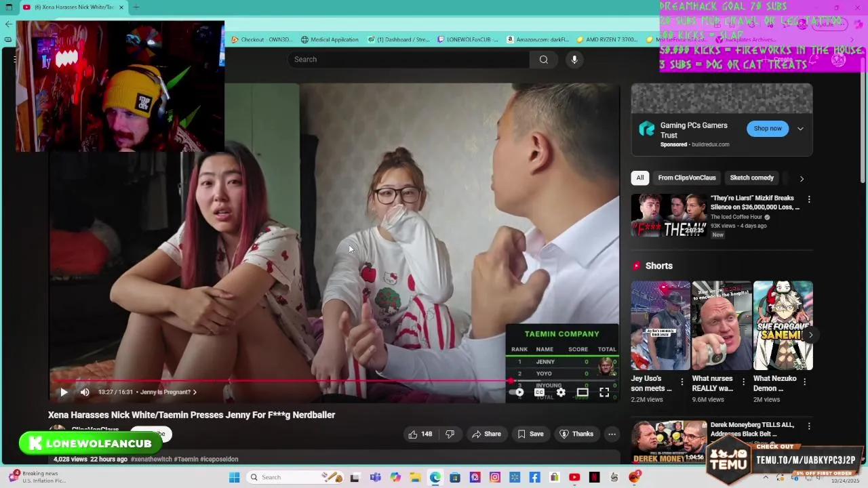This screenshot has height=488, width=868.
Task: Dislike the video with thumbs down
Action: 450,434
